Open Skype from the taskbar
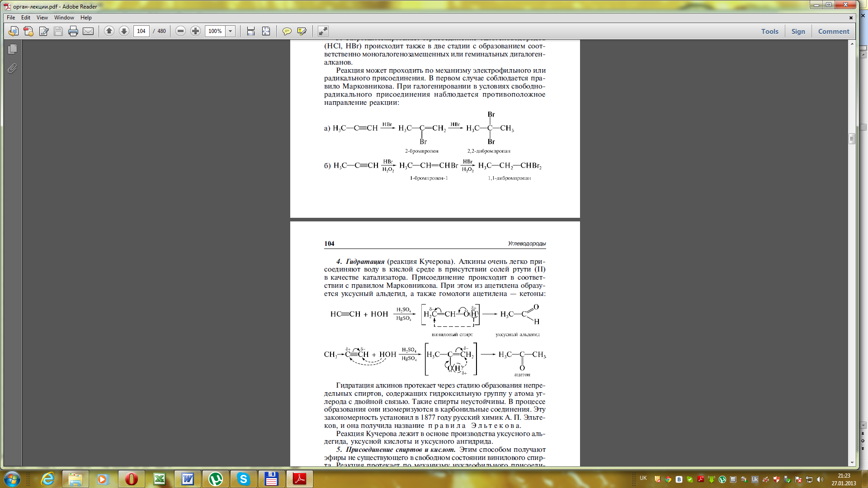Screen dimensions: 868x488 point(243,479)
